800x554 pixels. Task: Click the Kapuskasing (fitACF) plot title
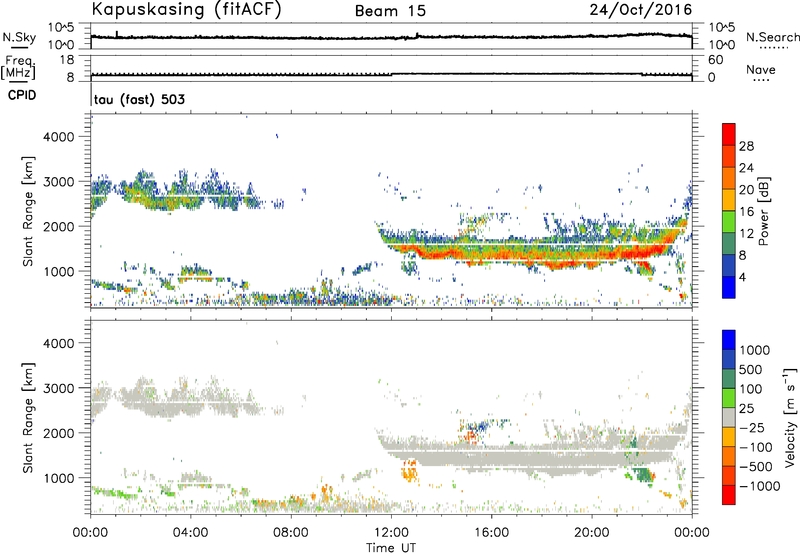pos(187,10)
